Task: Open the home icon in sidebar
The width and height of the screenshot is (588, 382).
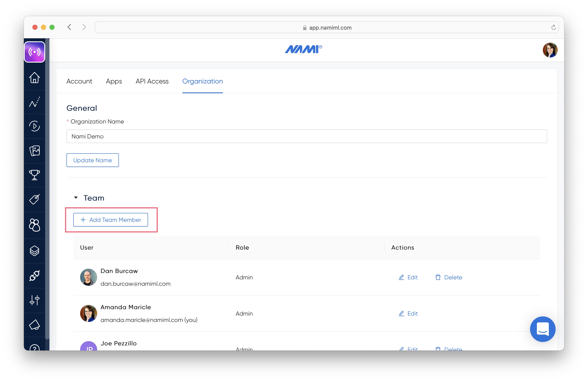Action: pos(34,78)
